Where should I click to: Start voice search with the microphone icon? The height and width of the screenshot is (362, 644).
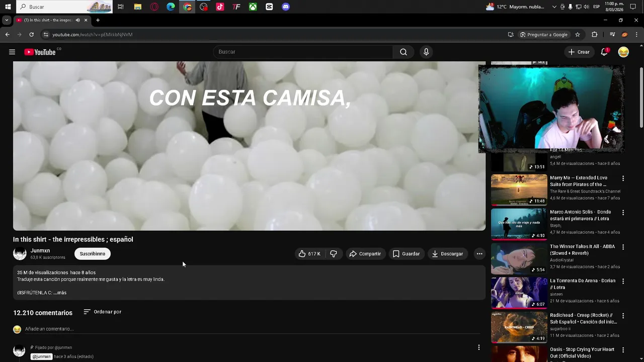click(426, 52)
